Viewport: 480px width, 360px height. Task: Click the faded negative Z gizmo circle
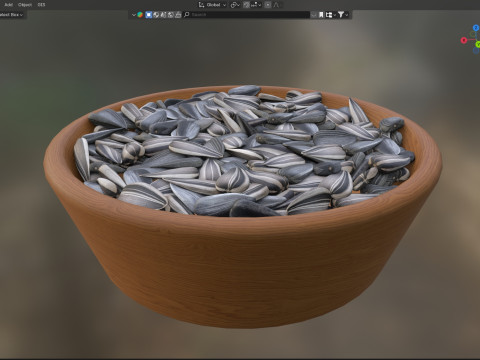(x=476, y=50)
